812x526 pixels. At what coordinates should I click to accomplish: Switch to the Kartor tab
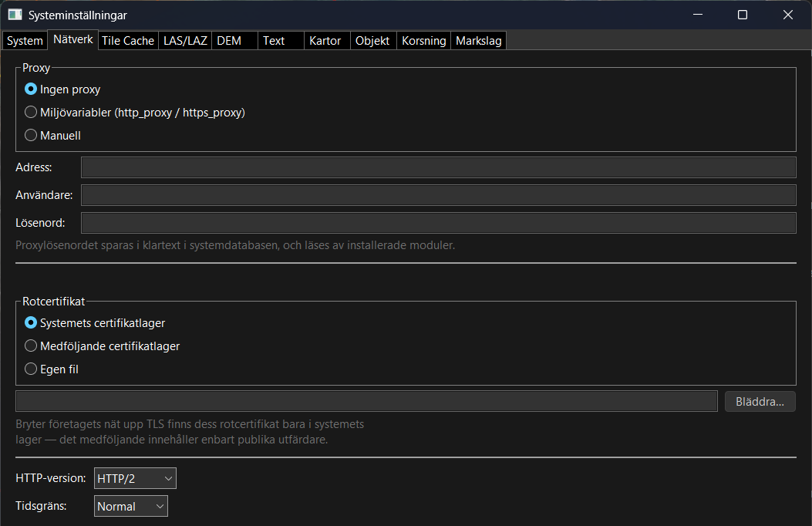coord(325,41)
